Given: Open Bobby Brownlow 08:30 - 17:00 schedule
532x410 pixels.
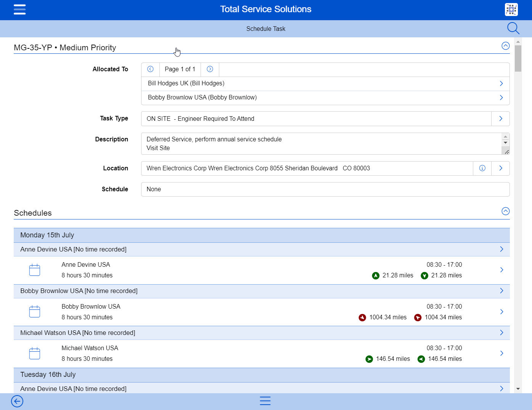Looking at the screenshot, I should pyautogui.click(x=262, y=312).
